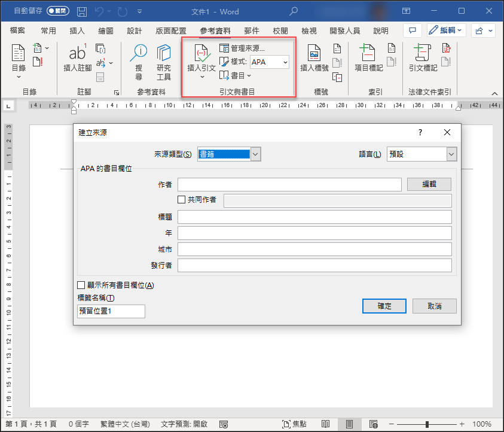Viewport: 504px width, 432px height.
Task: Open the 語言 language dropdown
Action: pyautogui.click(x=451, y=154)
